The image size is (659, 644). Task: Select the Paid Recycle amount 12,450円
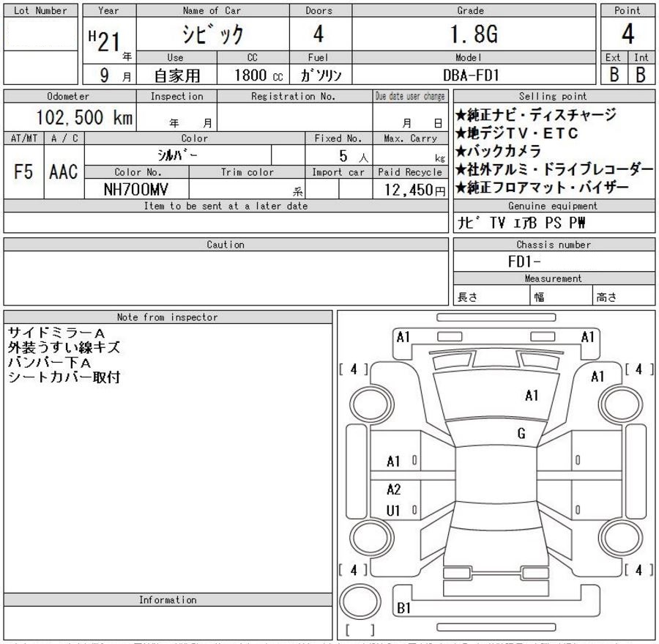coord(415,190)
